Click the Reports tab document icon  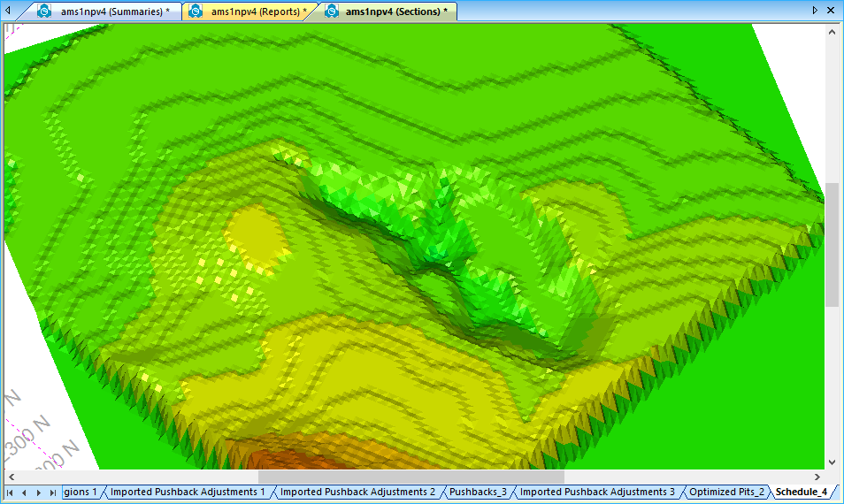196,11
